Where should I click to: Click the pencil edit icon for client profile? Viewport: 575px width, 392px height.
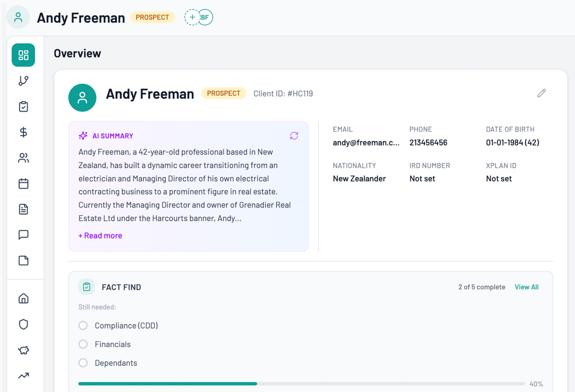541,93
